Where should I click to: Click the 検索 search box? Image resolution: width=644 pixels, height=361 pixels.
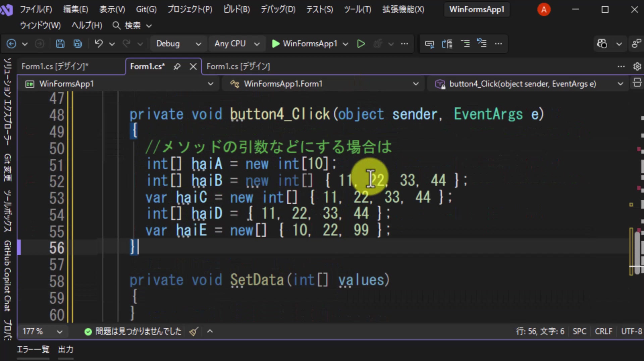132,25
